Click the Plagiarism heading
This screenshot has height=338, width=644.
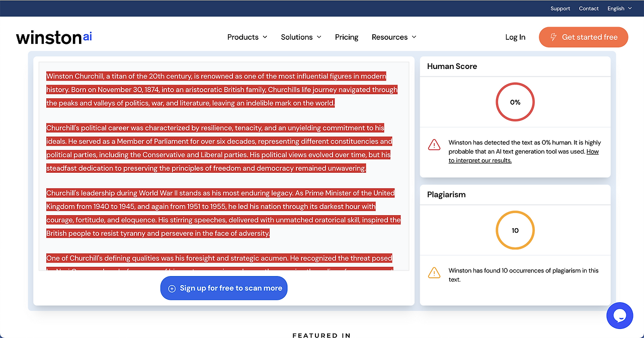(x=446, y=194)
